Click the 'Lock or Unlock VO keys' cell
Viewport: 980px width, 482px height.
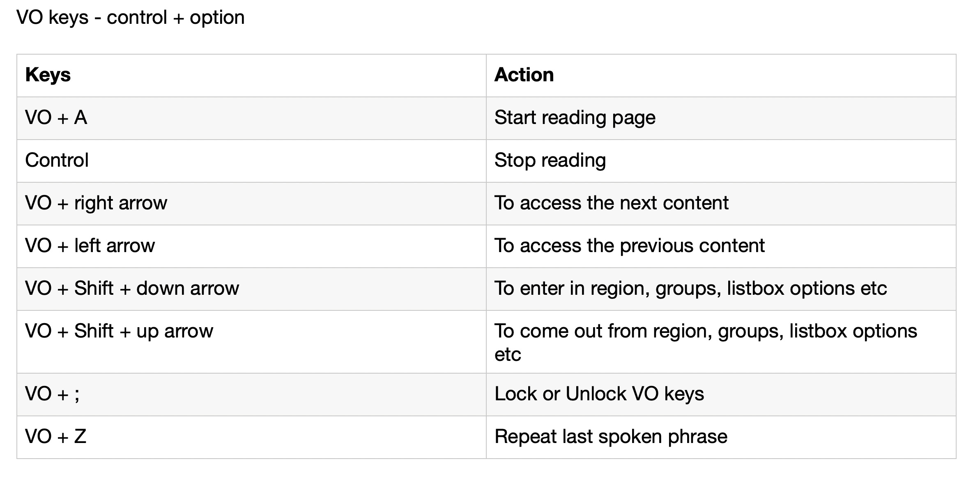pyautogui.click(x=599, y=394)
